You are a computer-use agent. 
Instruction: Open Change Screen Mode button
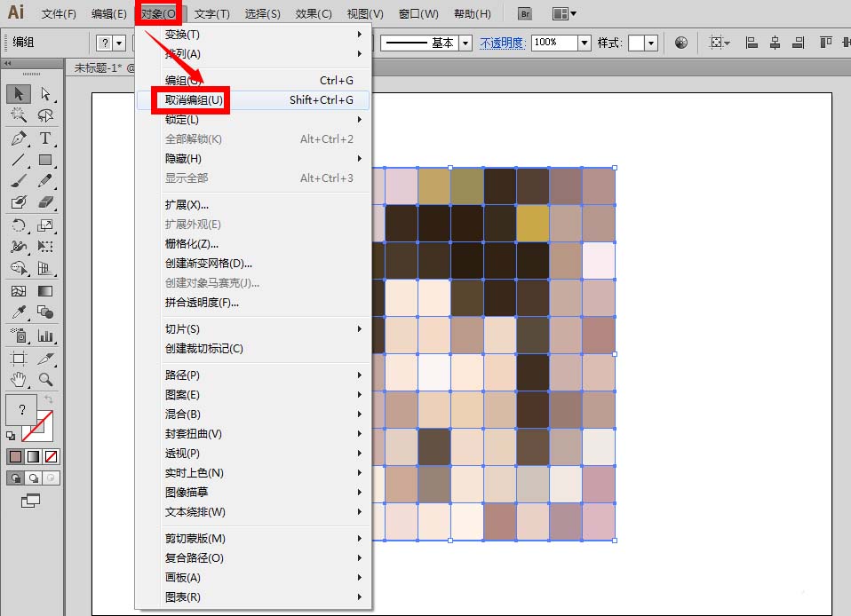coord(30,501)
